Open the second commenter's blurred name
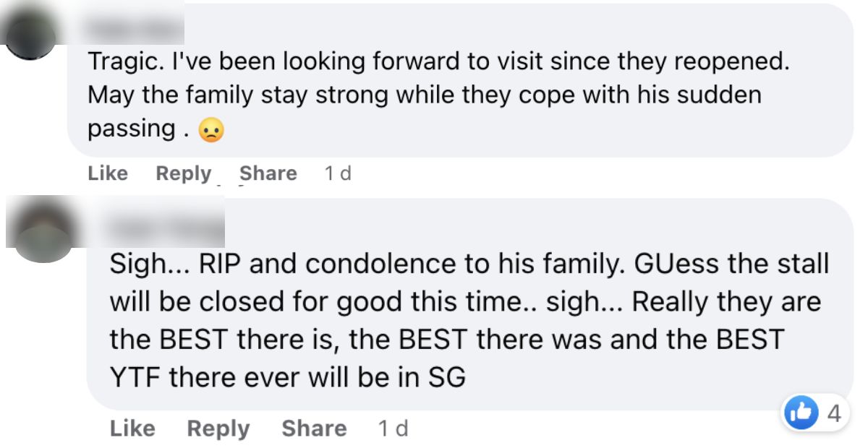The image size is (868, 448). point(166,227)
